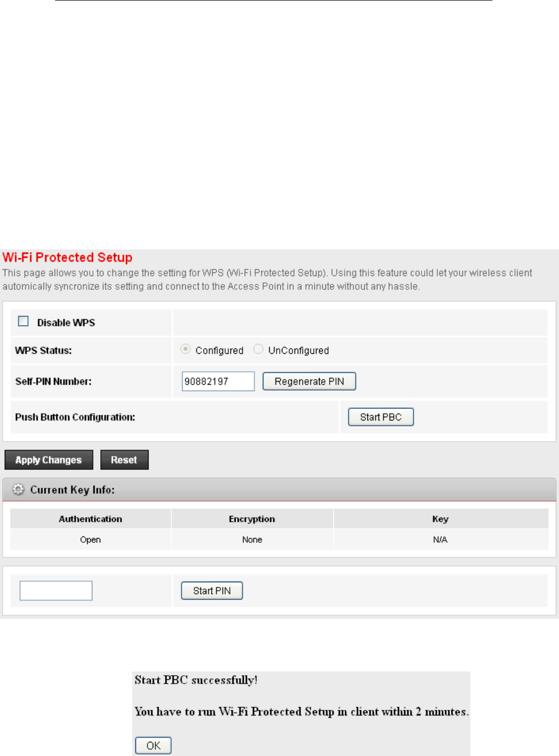Click the Key column header
The height and width of the screenshot is (756, 559).
(440, 519)
